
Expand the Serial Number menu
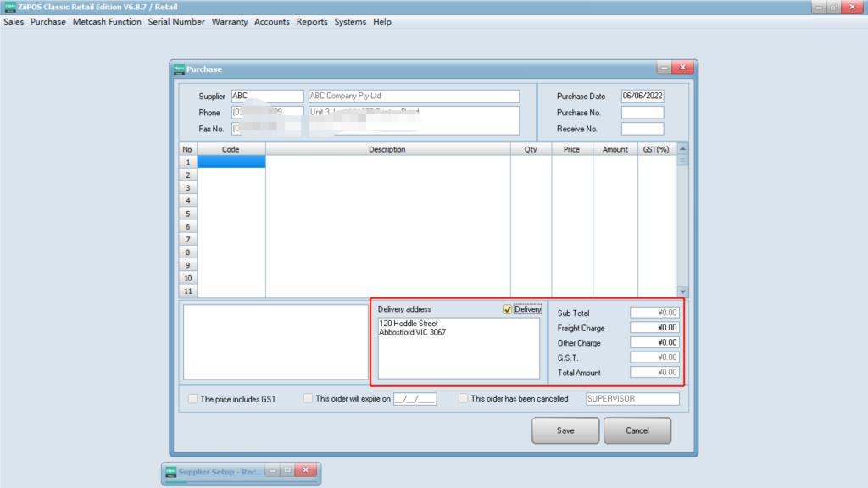pos(176,22)
